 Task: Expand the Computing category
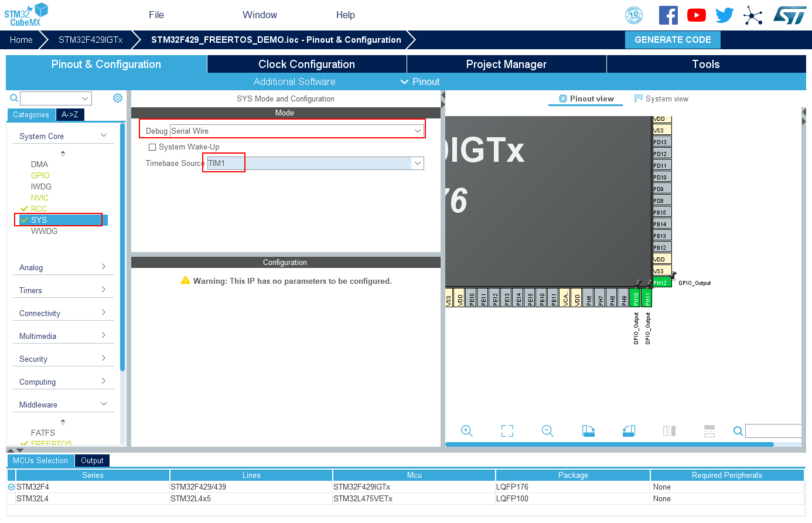[x=63, y=382]
